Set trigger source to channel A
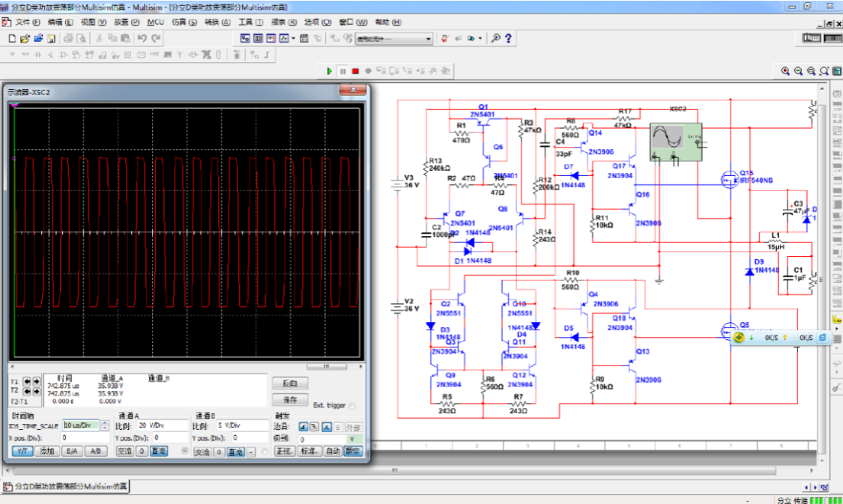The height and width of the screenshot is (504, 843). [327, 427]
